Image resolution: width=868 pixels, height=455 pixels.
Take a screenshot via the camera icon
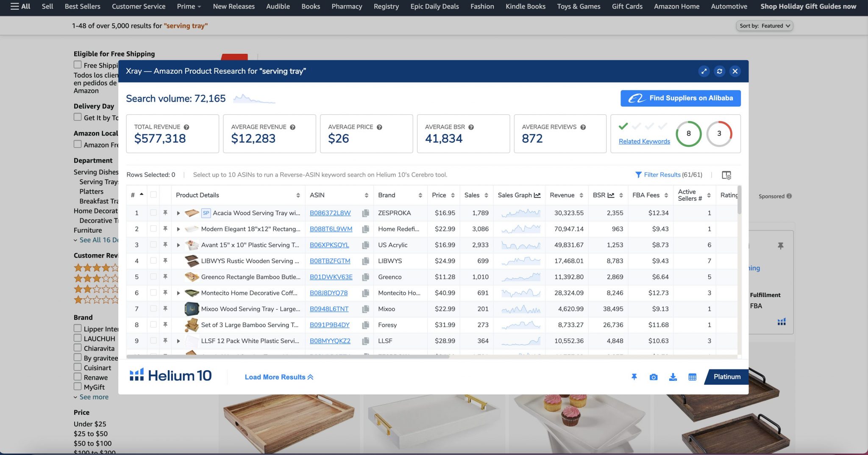[x=654, y=377]
